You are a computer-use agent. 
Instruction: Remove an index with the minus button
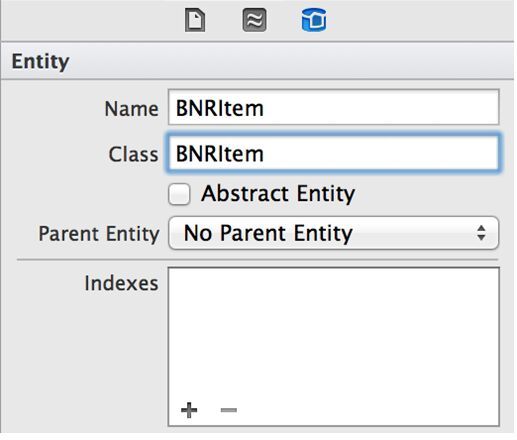[229, 410]
